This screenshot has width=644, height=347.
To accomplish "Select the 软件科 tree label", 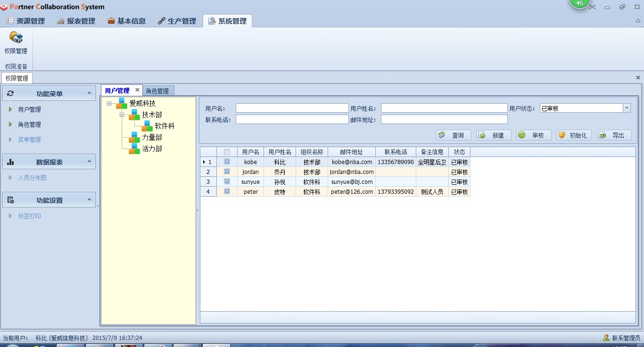I will click(165, 126).
